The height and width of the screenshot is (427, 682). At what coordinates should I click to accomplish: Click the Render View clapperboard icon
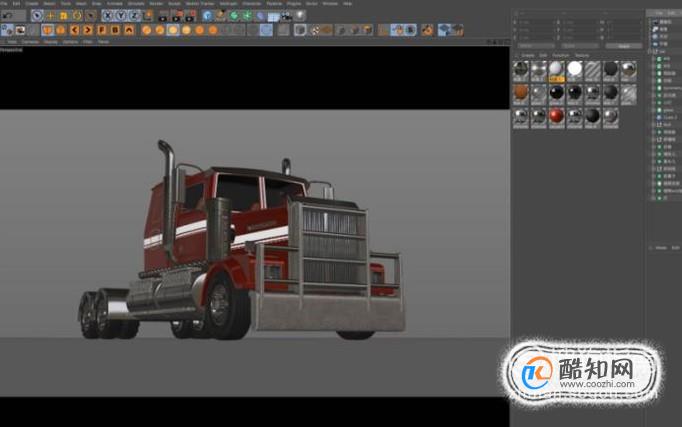pos(163,16)
